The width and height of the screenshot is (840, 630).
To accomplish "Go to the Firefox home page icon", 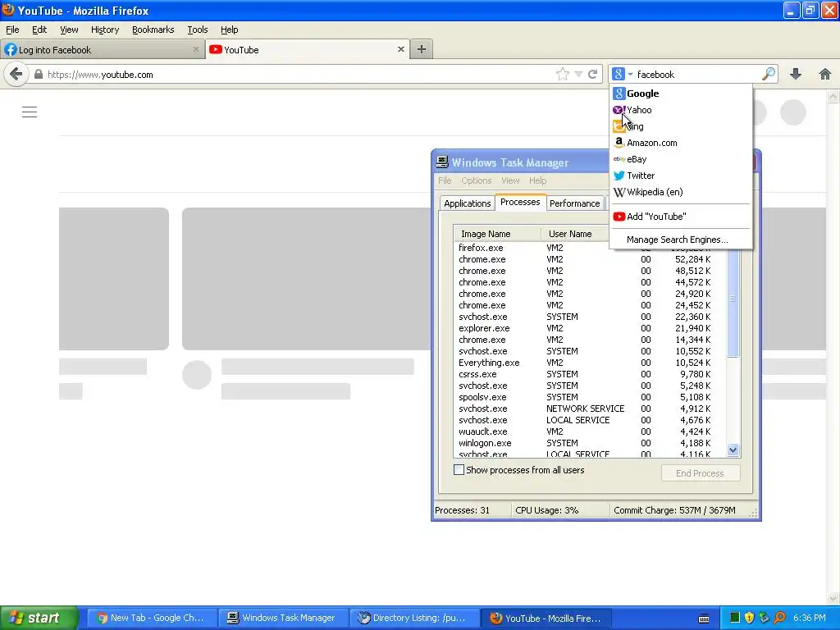I will tap(825, 74).
